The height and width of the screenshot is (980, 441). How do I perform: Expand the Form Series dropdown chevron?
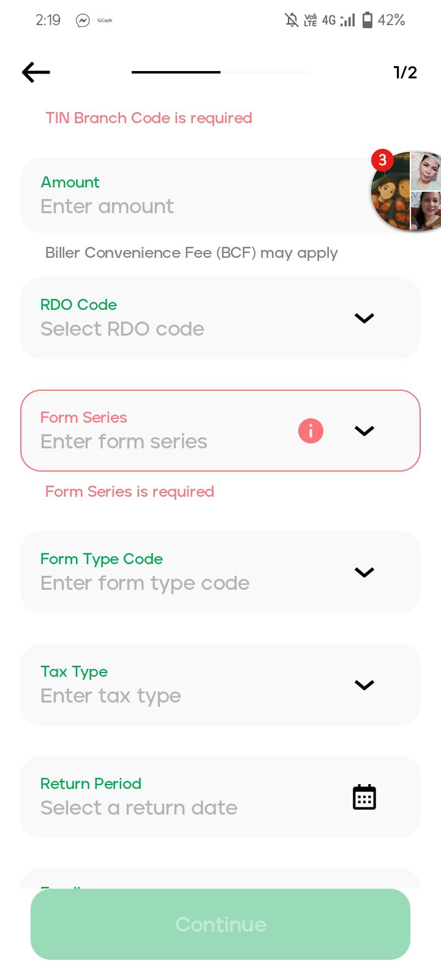click(364, 431)
